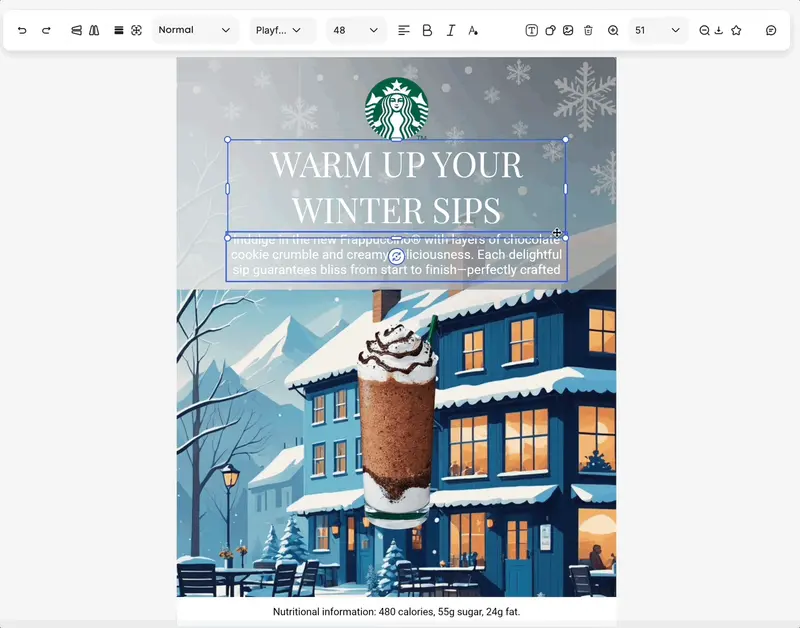800x628 pixels.
Task: Open the zoom level 51 dropdown
Action: tap(658, 30)
